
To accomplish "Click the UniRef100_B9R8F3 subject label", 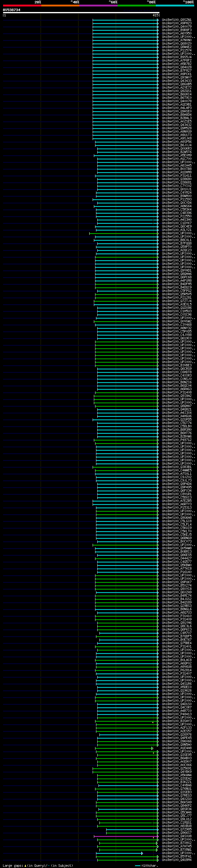I will (x=176, y=30).
